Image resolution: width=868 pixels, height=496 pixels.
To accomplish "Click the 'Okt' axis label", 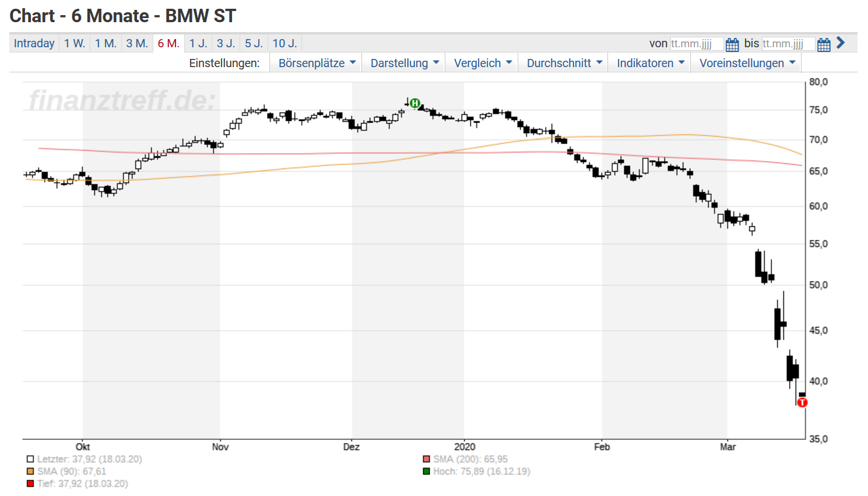I will (83, 447).
